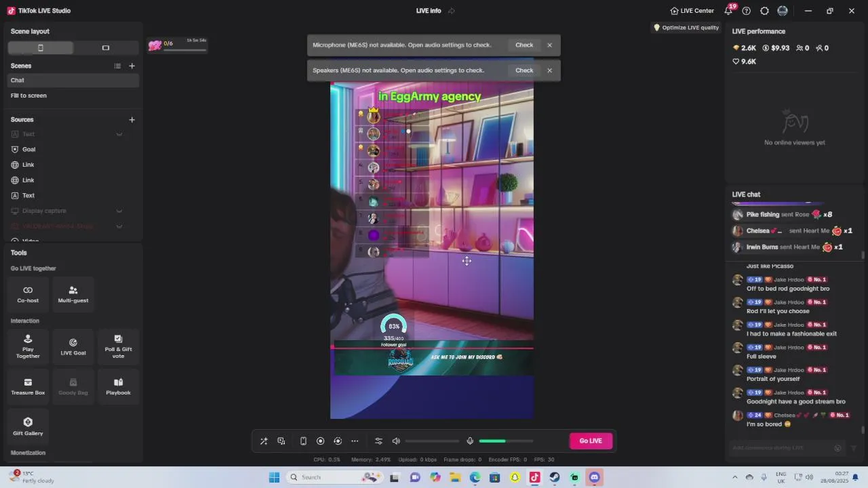Select the Fill to screen scene
Image resolution: width=868 pixels, height=488 pixels.
[x=73, y=96]
